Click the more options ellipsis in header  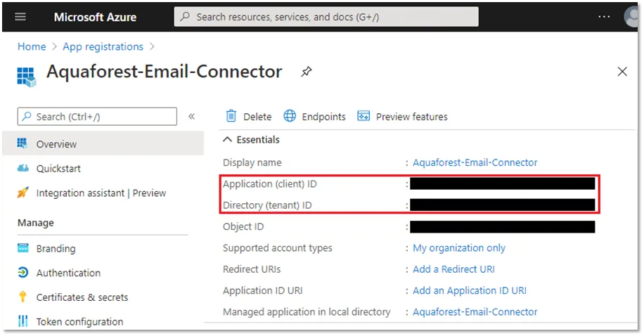(x=604, y=16)
